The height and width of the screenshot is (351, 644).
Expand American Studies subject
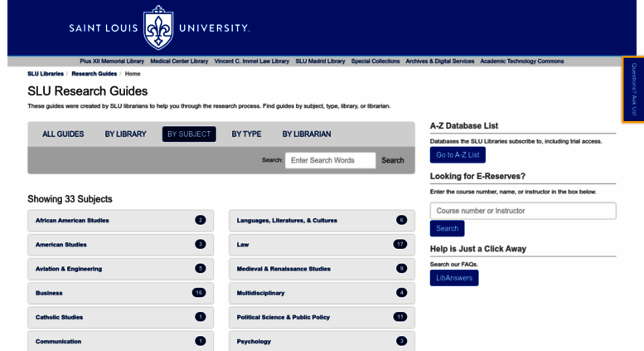click(120, 245)
